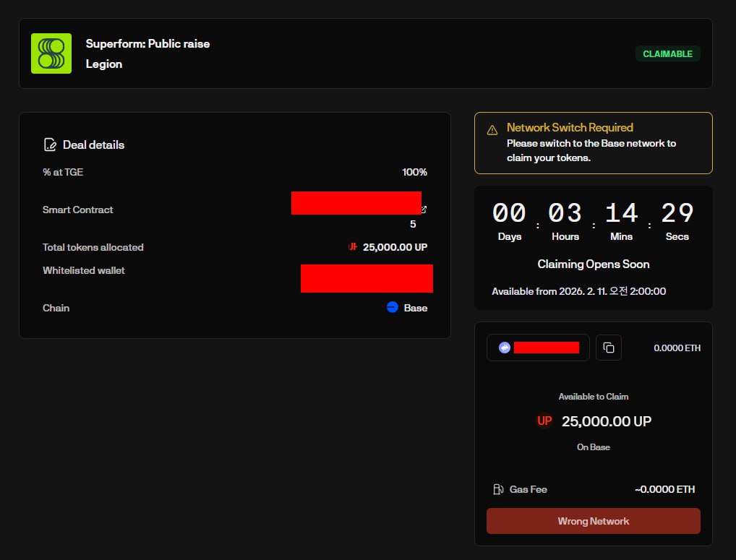Click the yellow warning triangle icon
The height and width of the screenshot is (560, 736).
pos(492,130)
